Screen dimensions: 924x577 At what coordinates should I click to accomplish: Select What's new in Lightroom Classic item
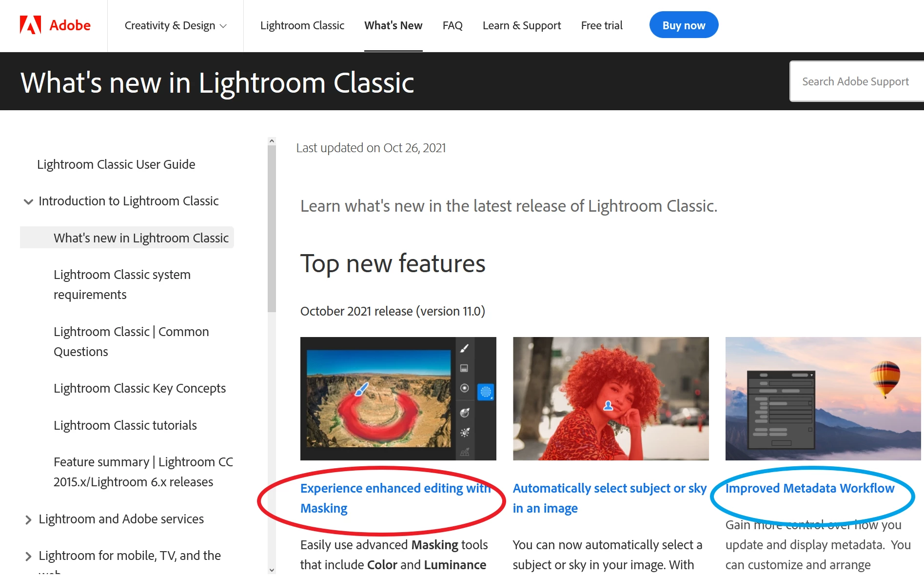pos(127,238)
